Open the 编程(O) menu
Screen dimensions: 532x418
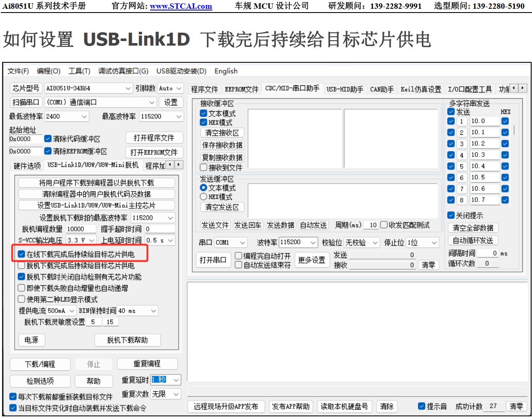49,71
